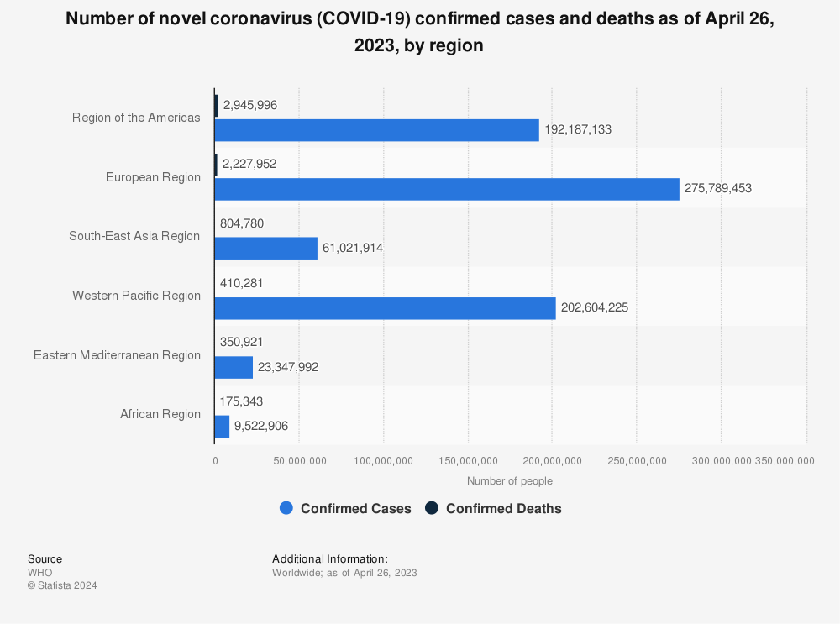Select the European Region cases bar

447,189
